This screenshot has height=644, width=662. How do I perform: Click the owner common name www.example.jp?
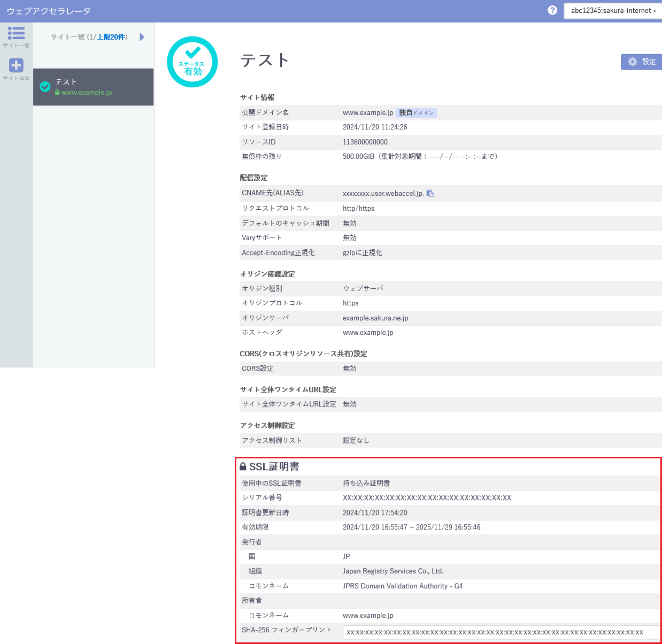368,616
